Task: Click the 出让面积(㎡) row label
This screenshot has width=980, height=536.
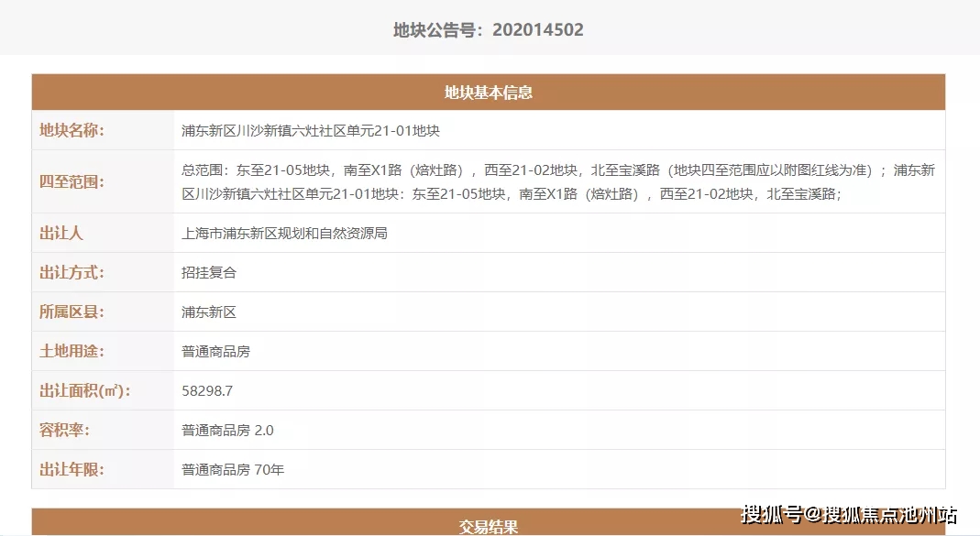Action: pyautogui.click(x=84, y=391)
